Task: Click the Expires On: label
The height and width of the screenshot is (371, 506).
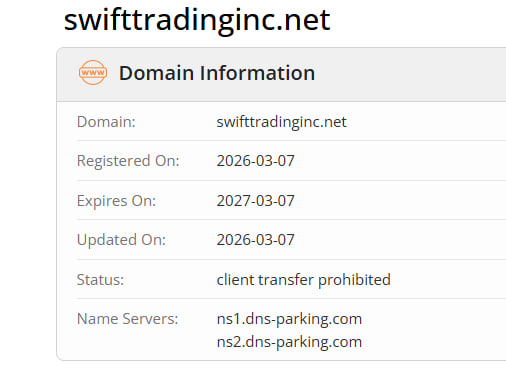Action: pos(116,201)
